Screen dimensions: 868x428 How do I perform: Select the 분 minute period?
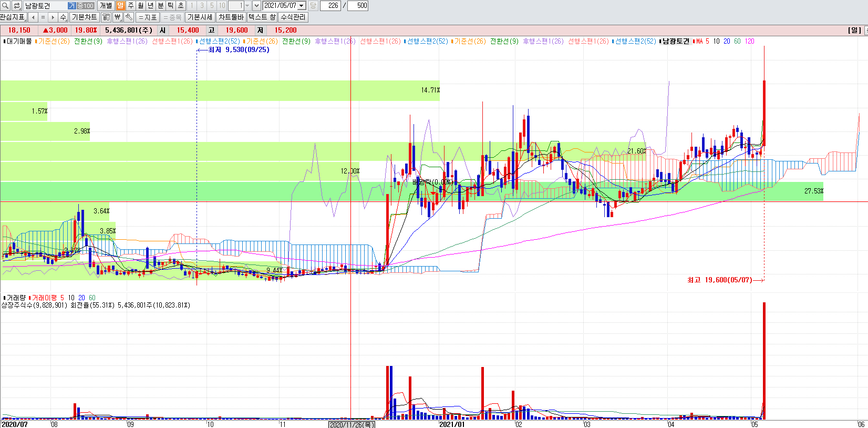[x=161, y=5]
